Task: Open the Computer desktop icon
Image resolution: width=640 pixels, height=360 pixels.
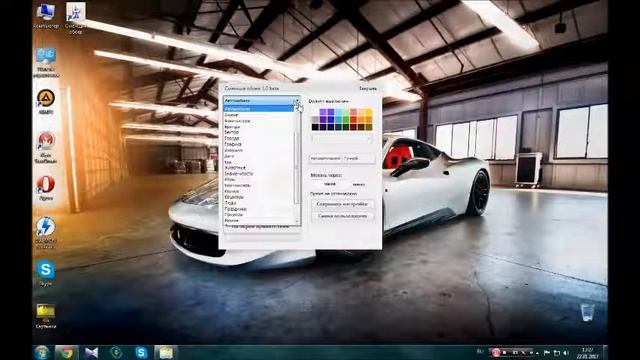Action: [x=46, y=16]
